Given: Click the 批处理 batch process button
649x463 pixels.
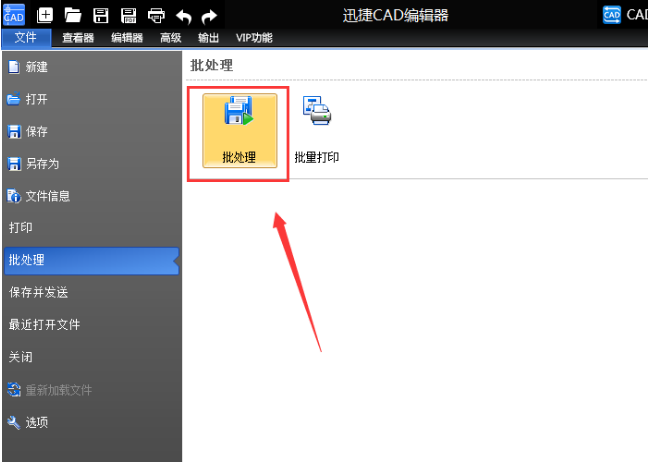Looking at the screenshot, I should [x=239, y=131].
